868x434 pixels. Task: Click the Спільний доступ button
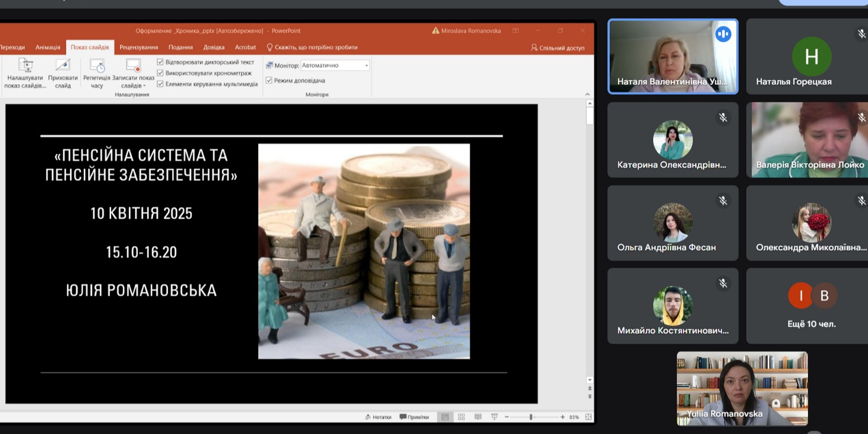pyautogui.click(x=557, y=48)
